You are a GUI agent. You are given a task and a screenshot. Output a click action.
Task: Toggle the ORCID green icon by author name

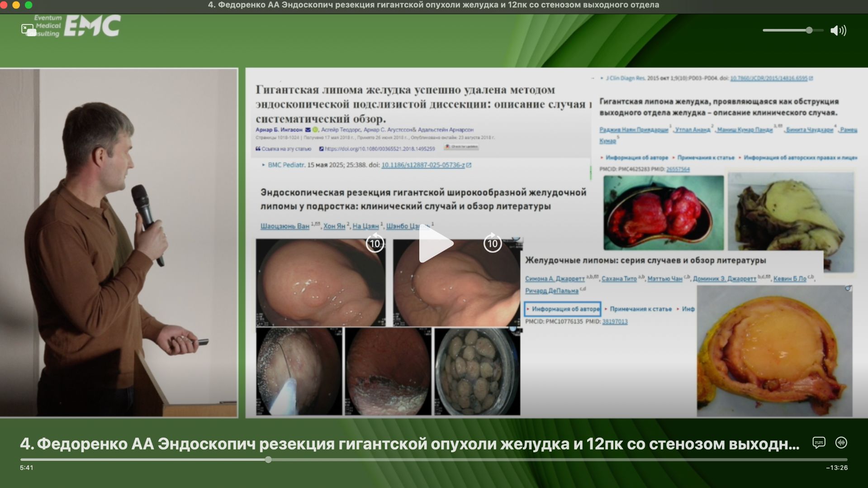pyautogui.click(x=315, y=130)
